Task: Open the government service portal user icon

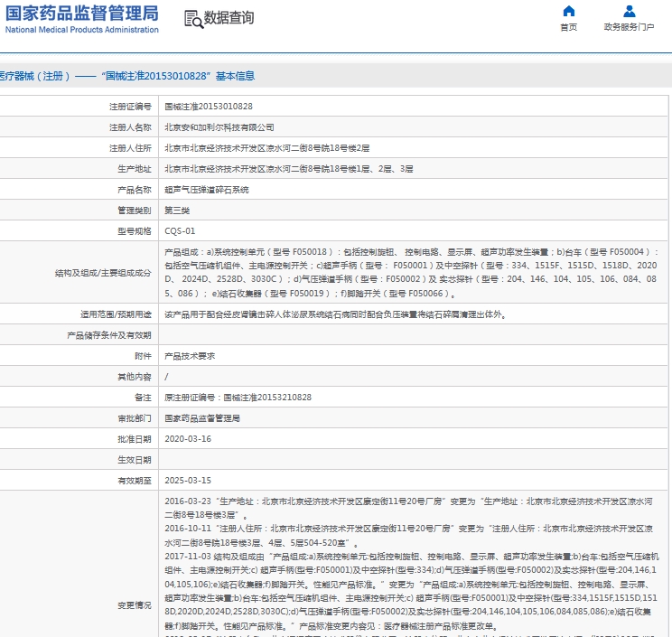Action: [630, 11]
